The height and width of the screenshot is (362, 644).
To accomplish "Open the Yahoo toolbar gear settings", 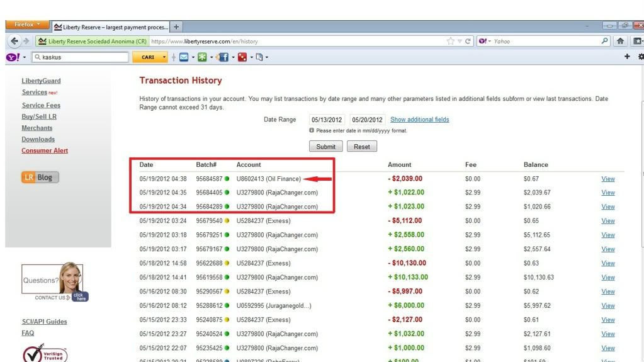I will [641, 57].
